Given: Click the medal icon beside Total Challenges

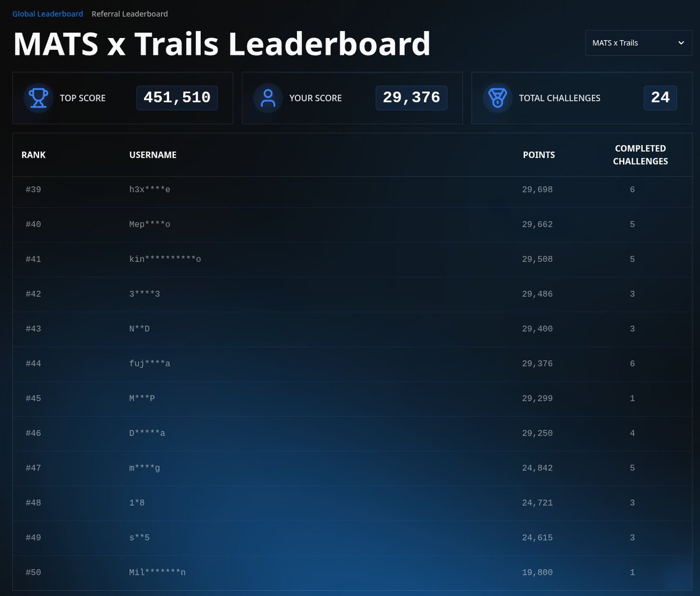Looking at the screenshot, I should click(x=498, y=98).
